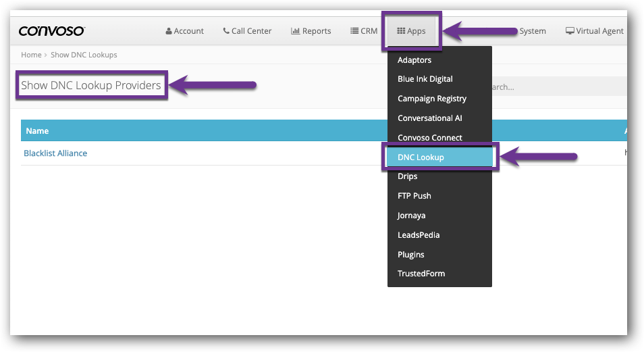Click the Show DNC Lookup Providers heading
644x352 pixels.
91,85
